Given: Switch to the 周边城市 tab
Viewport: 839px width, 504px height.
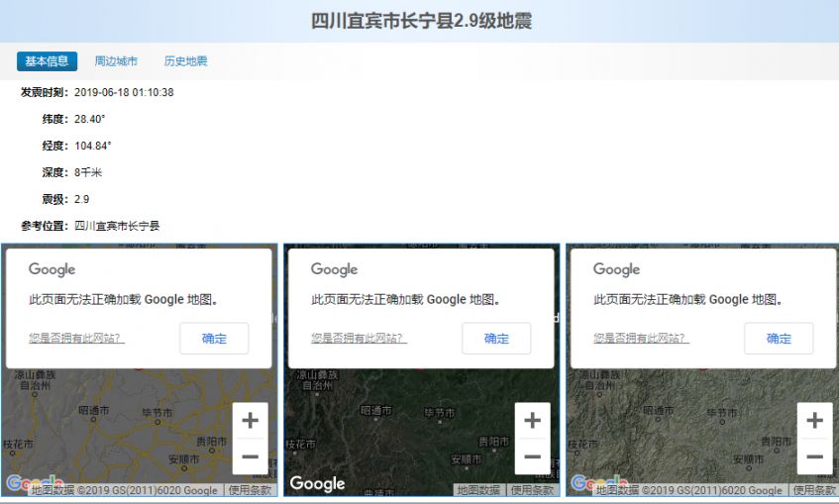Looking at the screenshot, I should (x=116, y=61).
